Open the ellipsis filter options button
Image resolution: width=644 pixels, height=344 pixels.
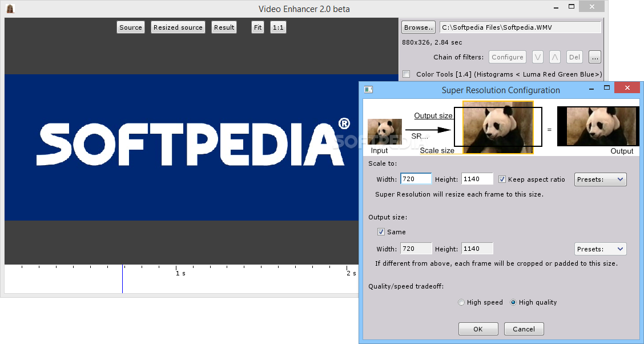coord(595,57)
